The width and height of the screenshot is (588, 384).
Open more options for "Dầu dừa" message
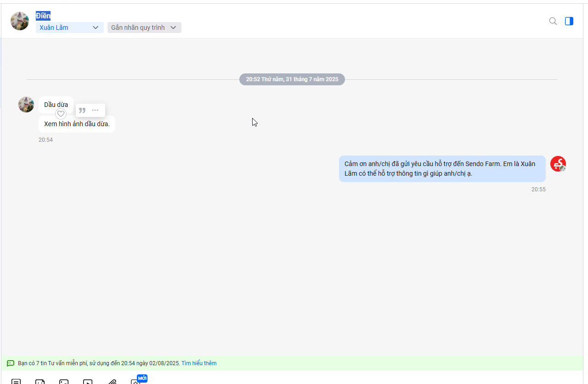pos(95,110)
